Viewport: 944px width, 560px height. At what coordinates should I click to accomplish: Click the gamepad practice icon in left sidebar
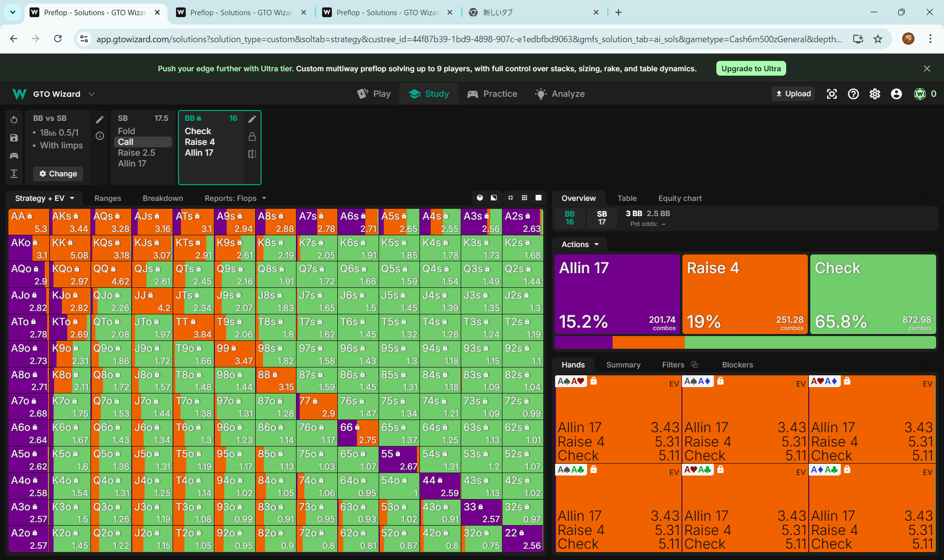[14, 156]
